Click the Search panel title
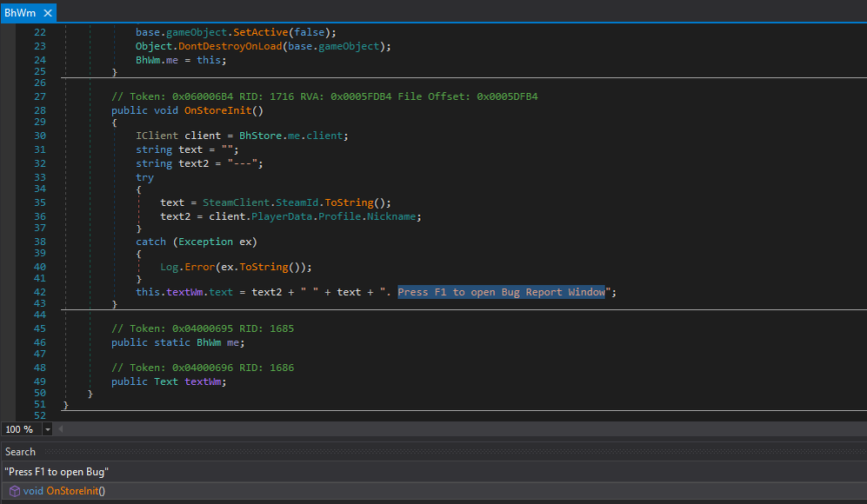 21,452
